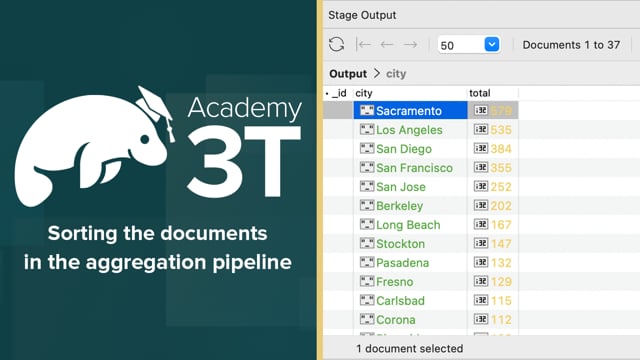
Task: Click int32 type icon beside 535
Action: pos(480,129)
